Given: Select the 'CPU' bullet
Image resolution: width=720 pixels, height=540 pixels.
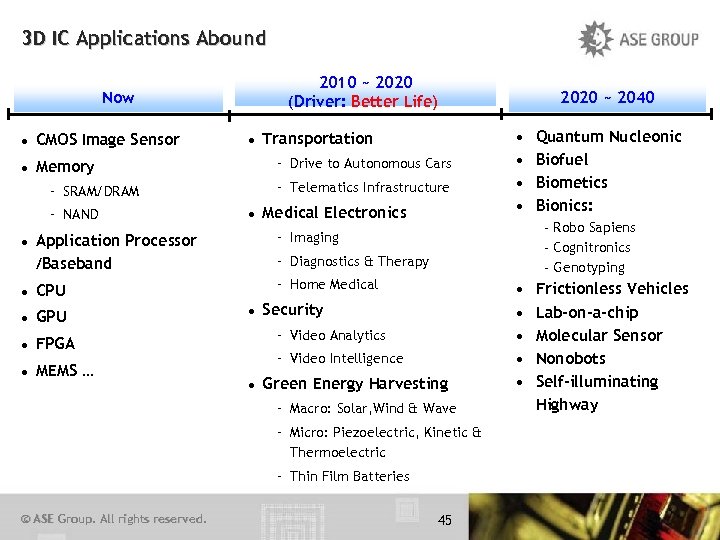Looking at the screenshot, I should click(51, 291).
